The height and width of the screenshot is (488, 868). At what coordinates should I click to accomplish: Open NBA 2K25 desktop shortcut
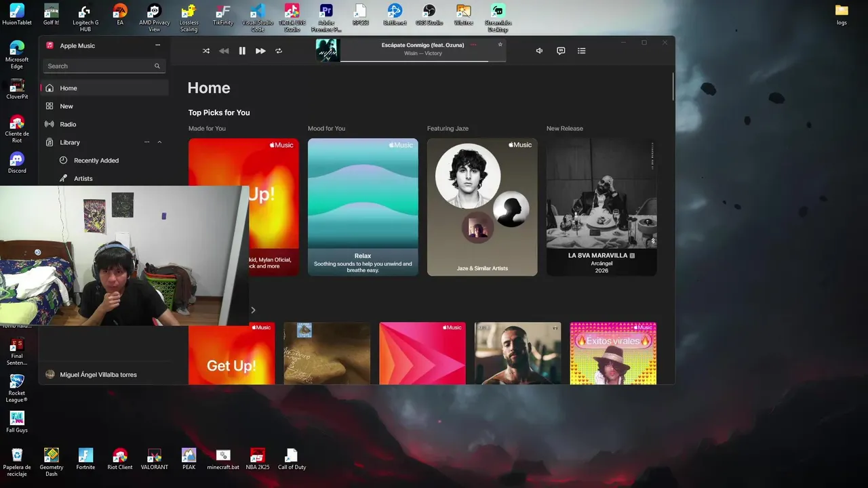pos(258,459)
